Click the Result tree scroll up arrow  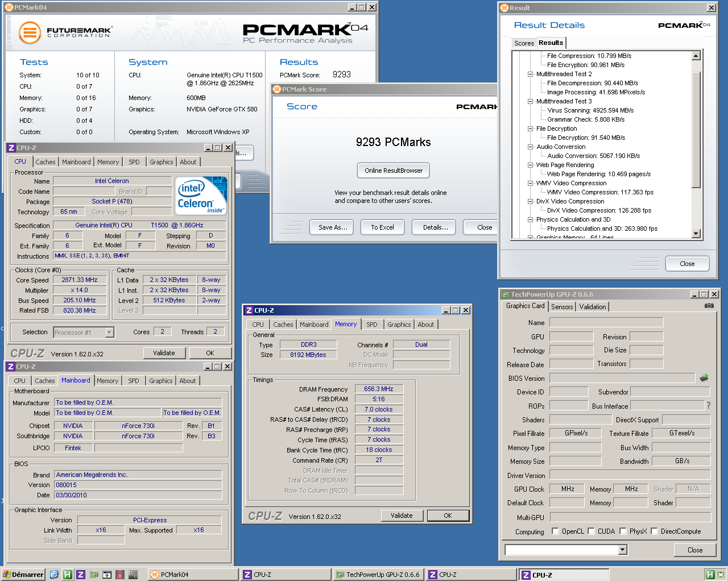point(696,56)
